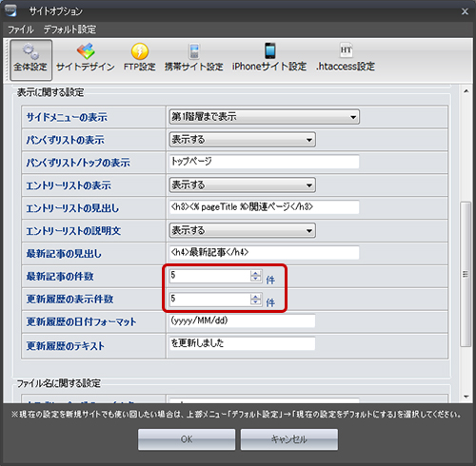Focus the 更新履歴の日付フォーマット field
The image size is (476, 466).
pos(243,320)
